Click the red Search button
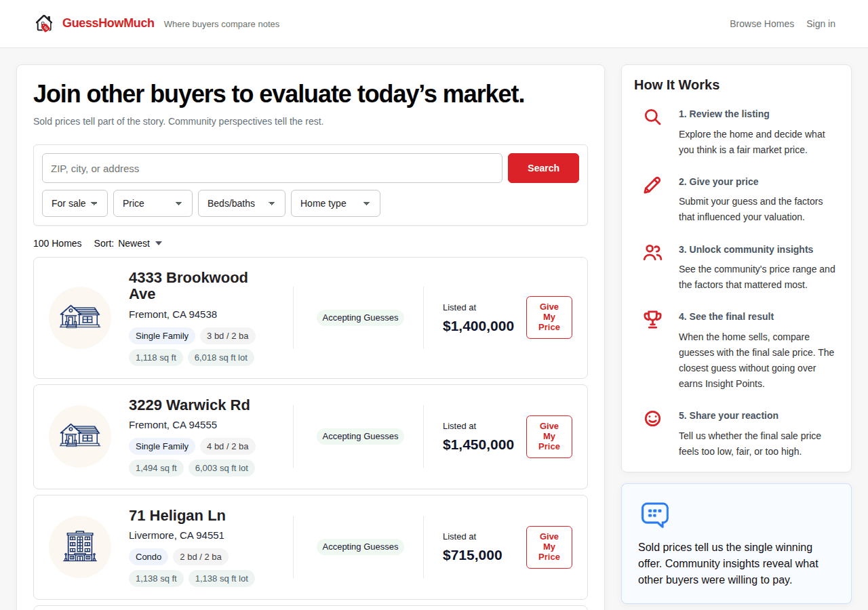This screenshot has height=610, width=868. [x=543, y=168]
